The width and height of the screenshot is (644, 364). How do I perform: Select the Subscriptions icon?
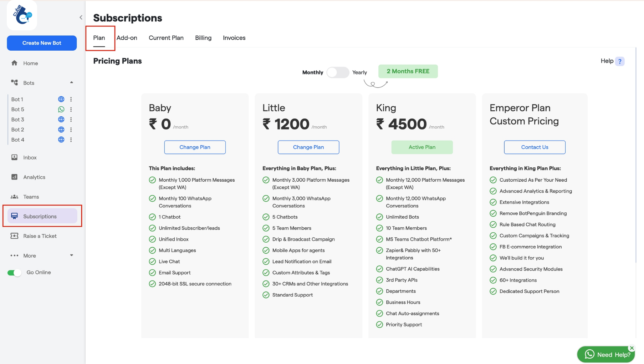14,216
